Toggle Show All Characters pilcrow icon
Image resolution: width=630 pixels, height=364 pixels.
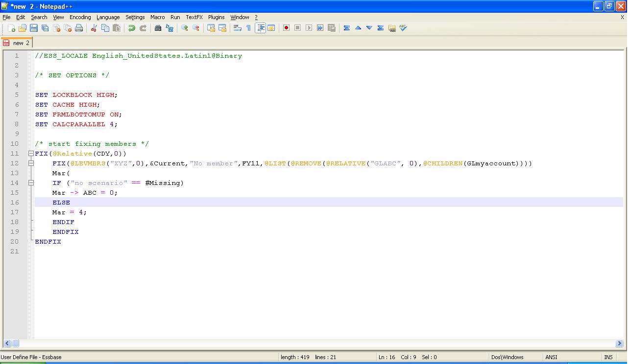click(x=248, y=28)
